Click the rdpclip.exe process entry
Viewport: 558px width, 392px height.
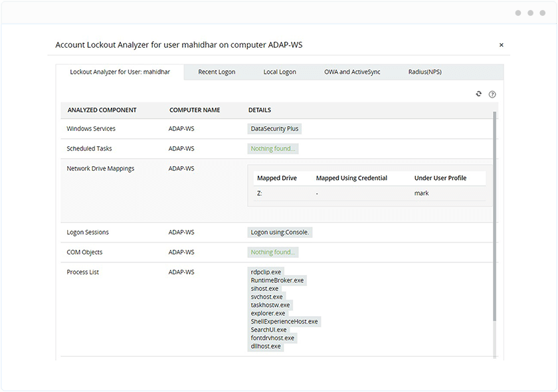click(266, 272)
